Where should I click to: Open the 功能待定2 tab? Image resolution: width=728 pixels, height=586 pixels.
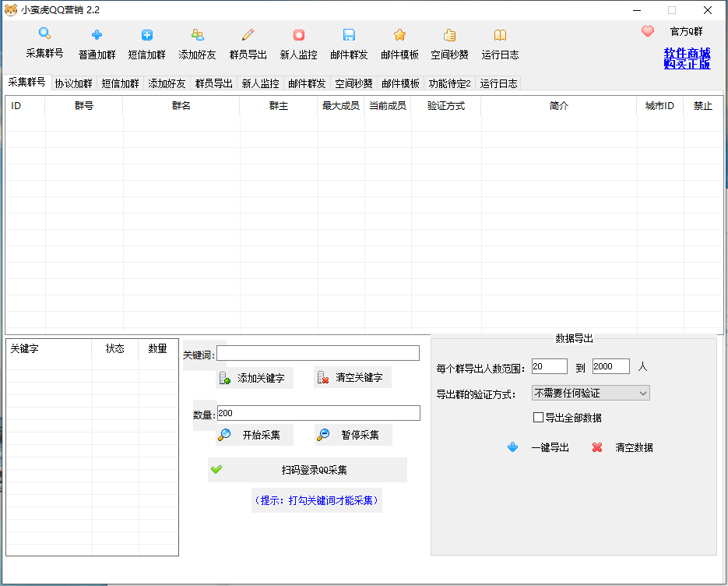pos(451,83)
